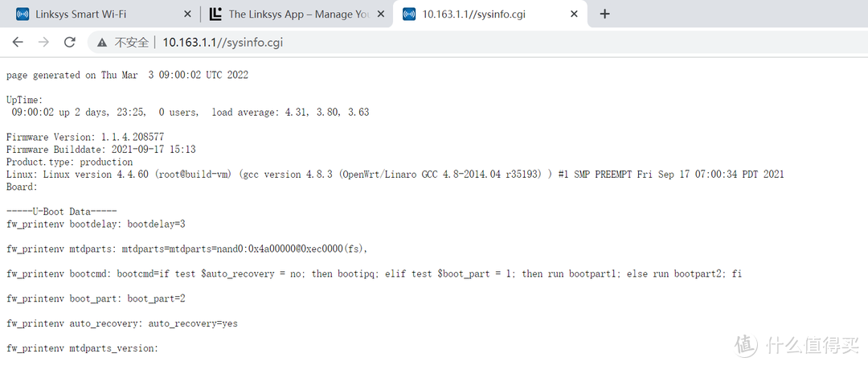
Task: Click the 'fw_printenv bootcmd:' line
Action: (x=375, y=273)
